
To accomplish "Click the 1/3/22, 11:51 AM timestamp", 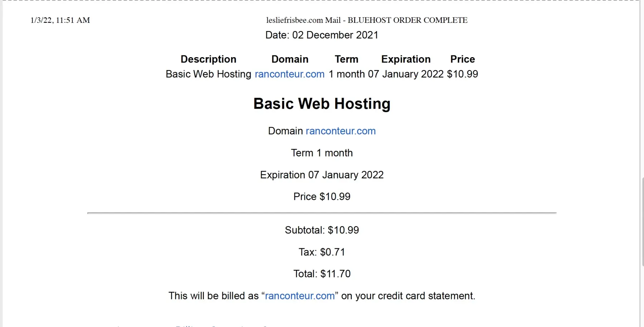I will click(60, 20).
